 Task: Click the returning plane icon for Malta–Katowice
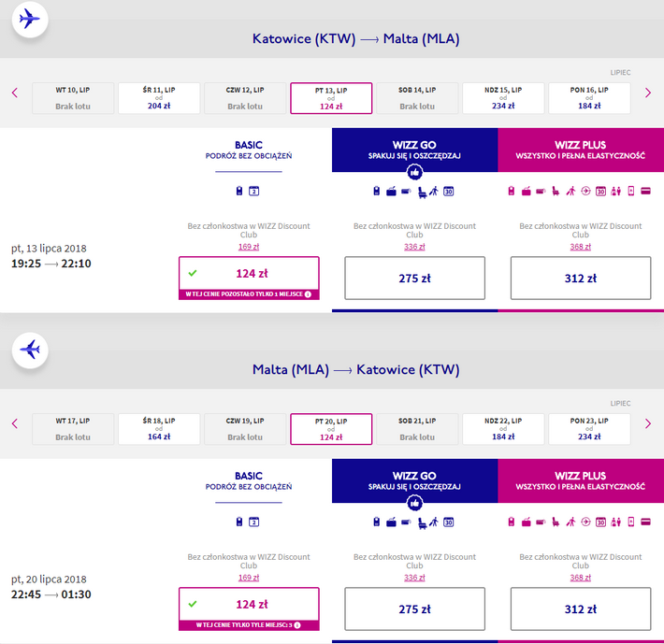pyautogui.click(x=30, y=350)
